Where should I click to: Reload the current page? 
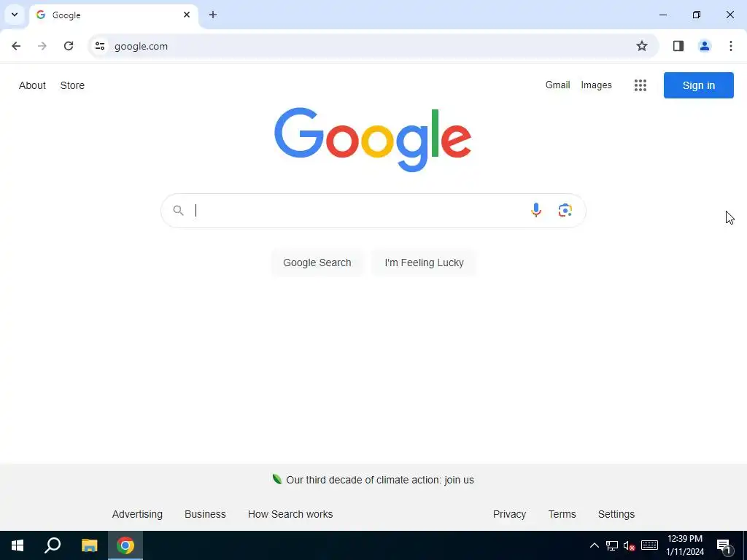pyautogui.click(x=69, y=46)
